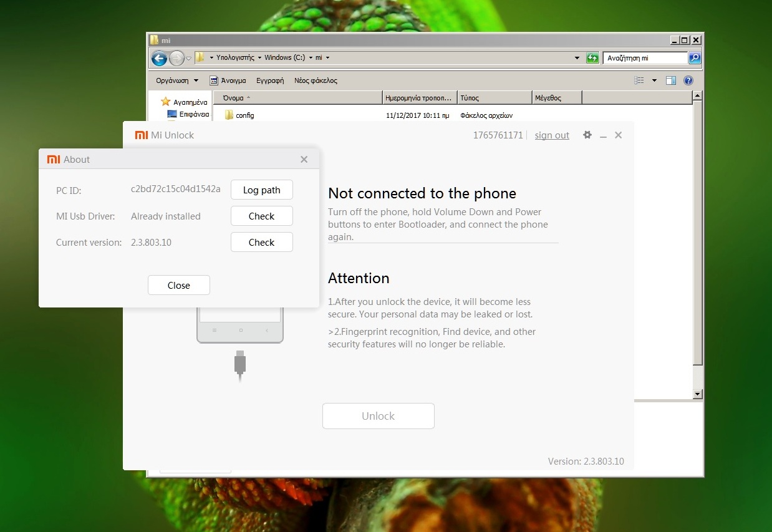Screen dimensions: 772x532
Task: Click the Explorer back arrow button
Action: tap(160, 59)
